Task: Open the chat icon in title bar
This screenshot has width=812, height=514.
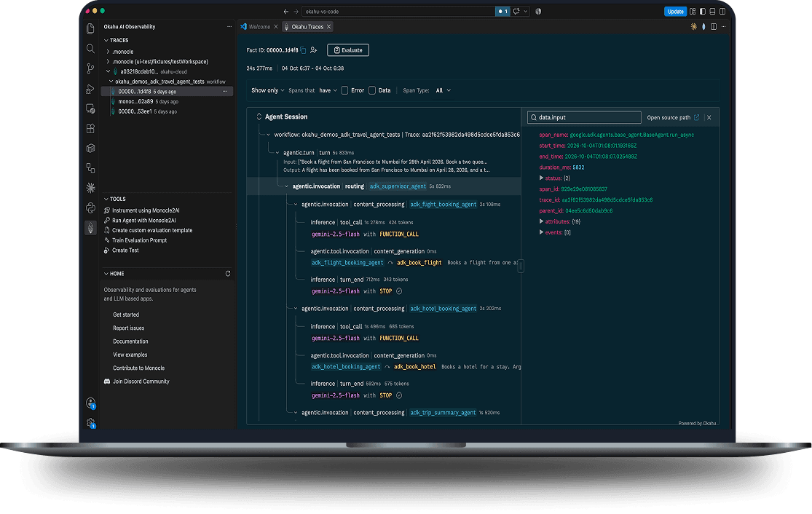Action: click(x=516, y=12)
